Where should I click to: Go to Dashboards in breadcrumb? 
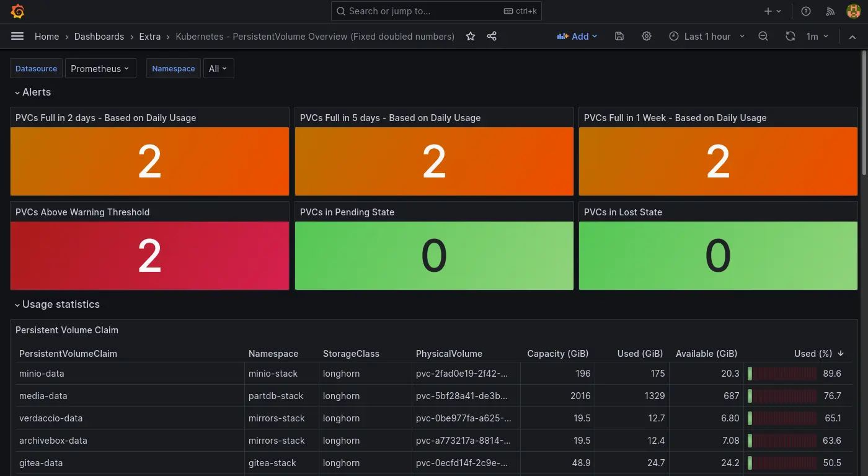(99, 37)
